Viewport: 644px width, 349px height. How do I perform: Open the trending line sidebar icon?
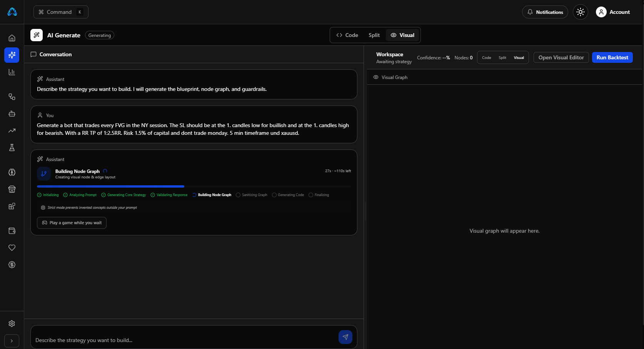point(12,131)
